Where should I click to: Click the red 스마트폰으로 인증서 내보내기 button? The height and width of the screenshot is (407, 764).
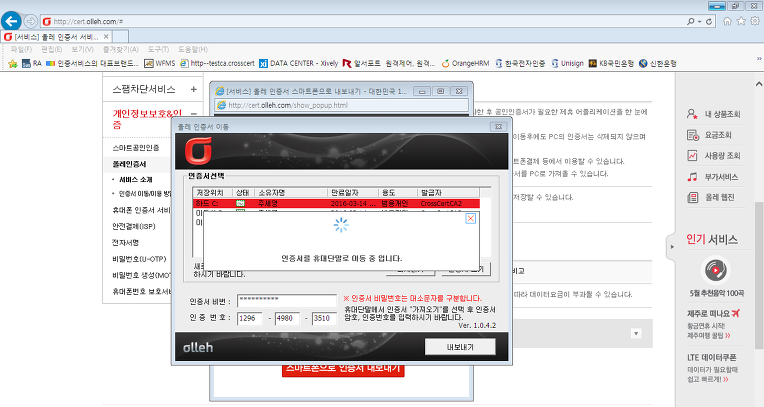[x=343, y=370]
